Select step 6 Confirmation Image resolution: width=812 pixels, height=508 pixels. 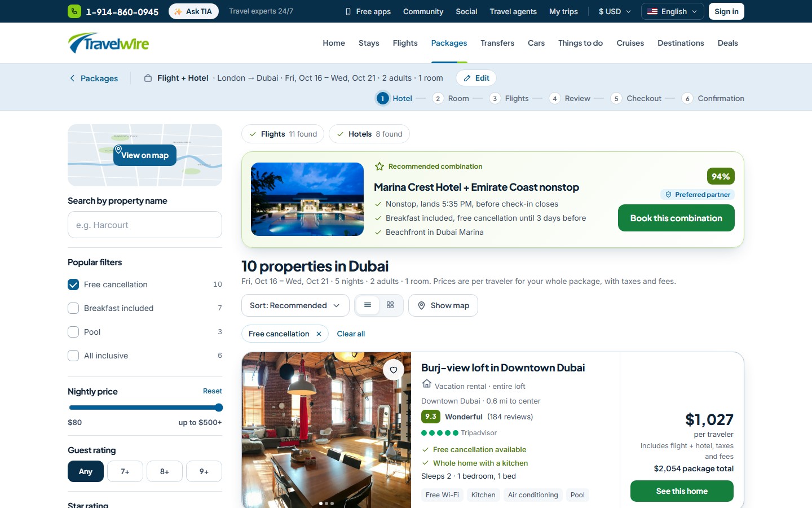click(713, 98)
